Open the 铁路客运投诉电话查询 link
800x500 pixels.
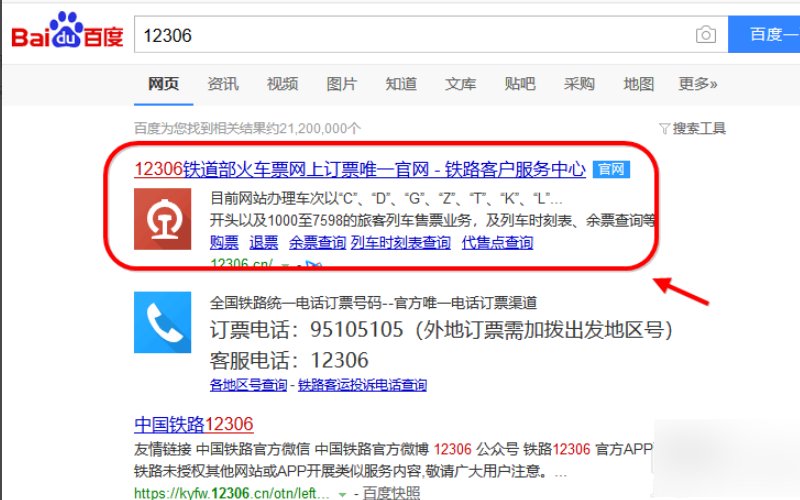coord(362,385)
